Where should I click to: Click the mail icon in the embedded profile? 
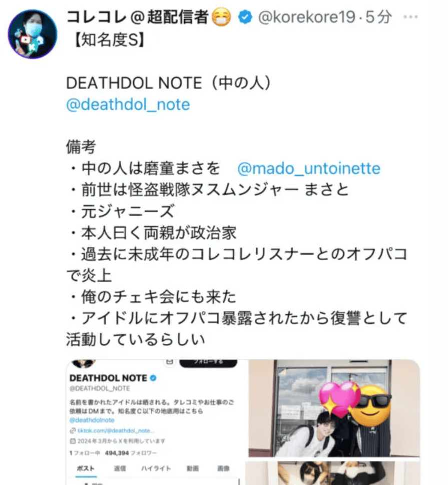click(x=169, y=361)
